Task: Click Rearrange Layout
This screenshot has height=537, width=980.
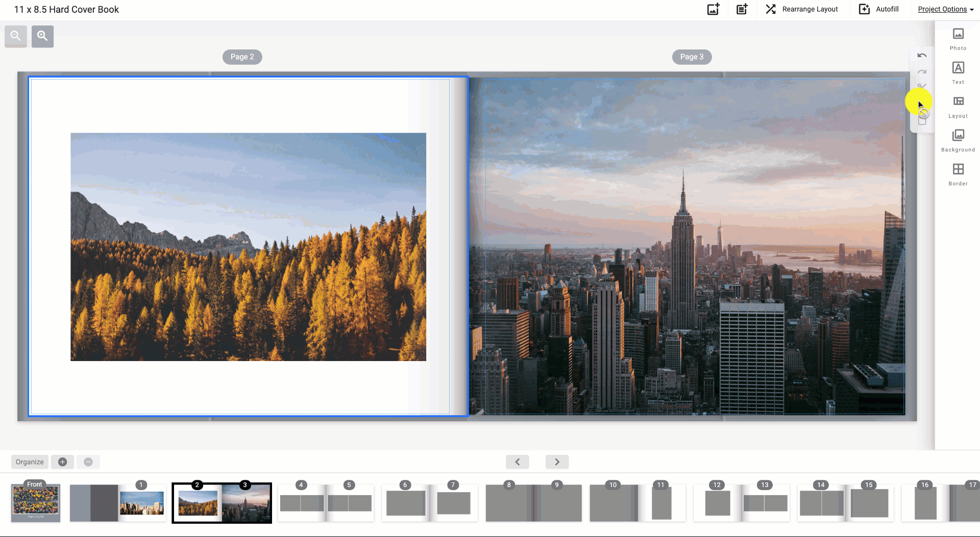Action: point(801,9)
